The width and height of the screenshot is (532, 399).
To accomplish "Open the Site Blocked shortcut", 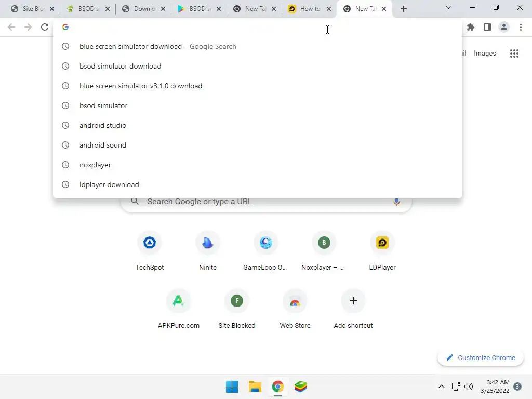I will (x=237, y=310).
